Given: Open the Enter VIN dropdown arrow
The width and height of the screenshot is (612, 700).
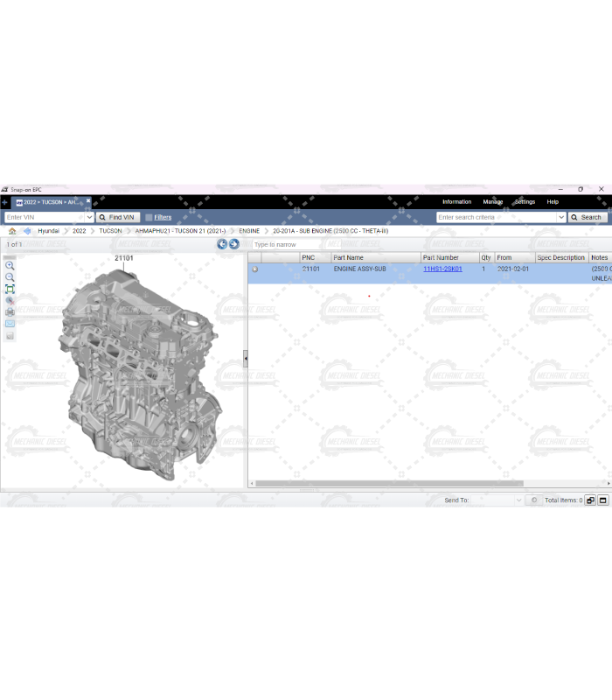Looking at the screenshot, I should (x=89, y=217).
